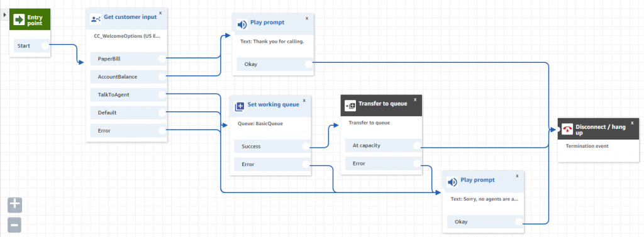The height and width of the screenshot is (237, 644).
Task: Click the At capacity output connector
Action: [x=417, y=145]
